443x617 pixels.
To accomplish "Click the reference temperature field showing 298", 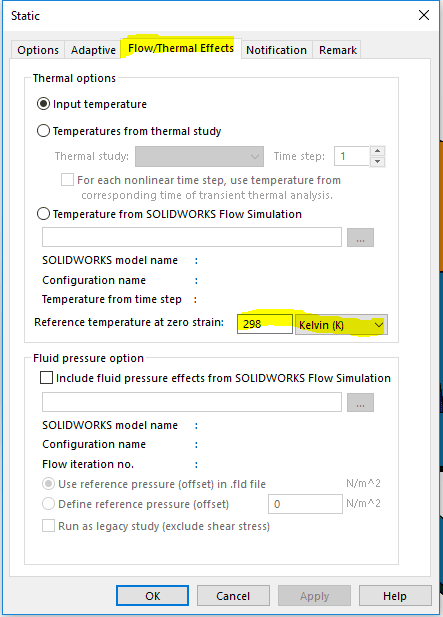I will (265, 324).
